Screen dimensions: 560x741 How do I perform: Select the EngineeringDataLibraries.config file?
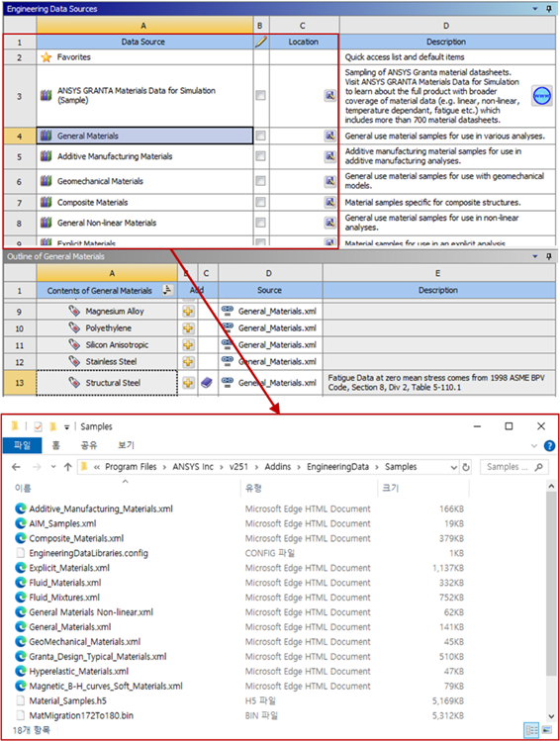(x=88, y=553)
